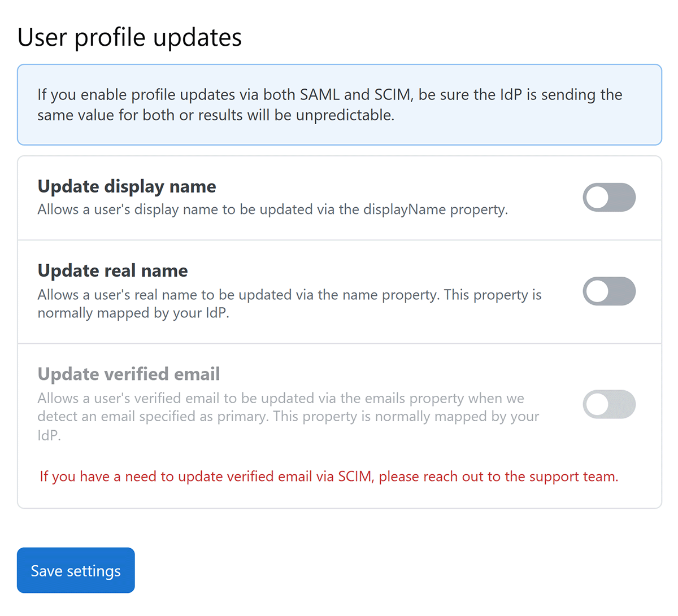Click the disabled Update verified email toggle
Image resolution: width=678 pixels, height=616 pixels.
[609, 404]
